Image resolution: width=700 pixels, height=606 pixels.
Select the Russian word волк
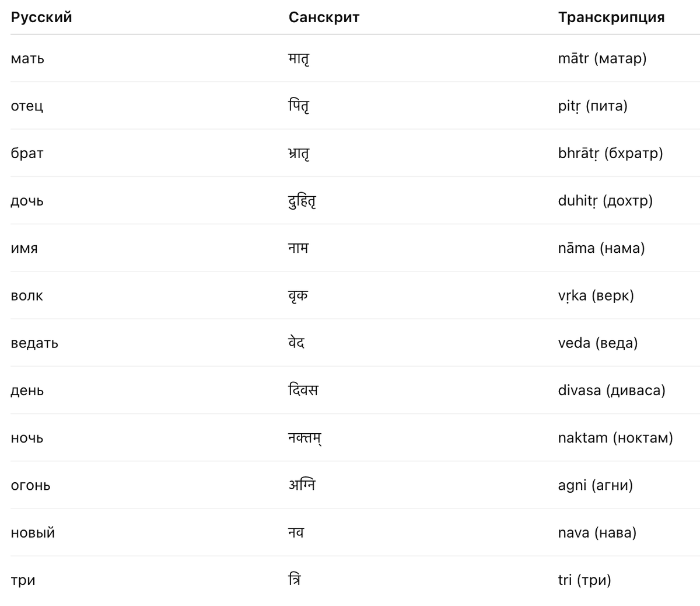[x=27, y=296]
